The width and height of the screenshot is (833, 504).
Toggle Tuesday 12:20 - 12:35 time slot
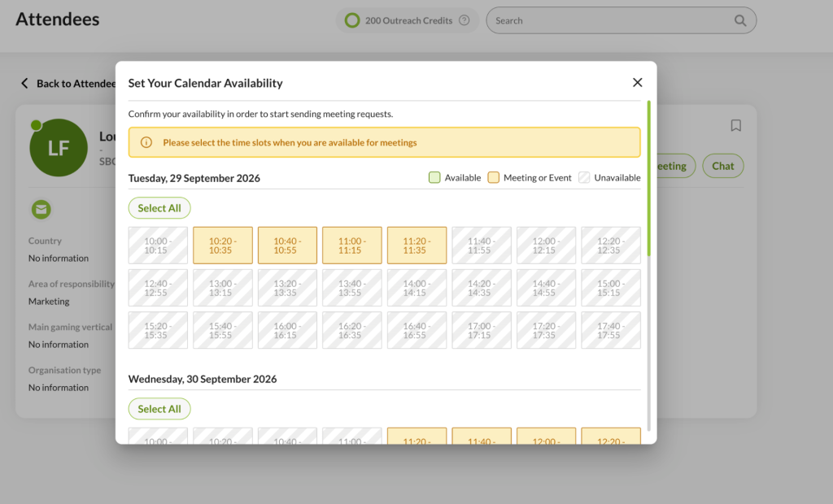pyautogui.click(x=611, y=245)
